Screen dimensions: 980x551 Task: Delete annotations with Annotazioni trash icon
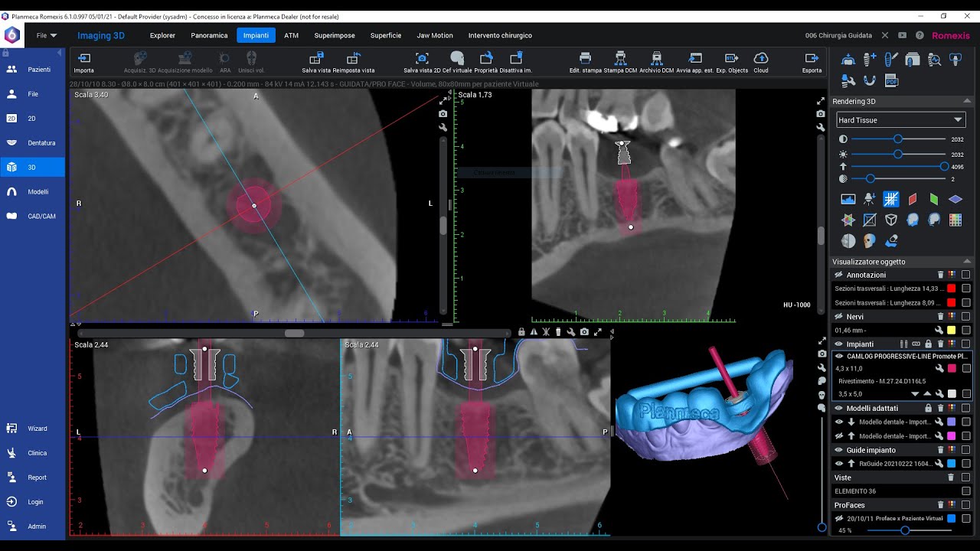[940, 275]
